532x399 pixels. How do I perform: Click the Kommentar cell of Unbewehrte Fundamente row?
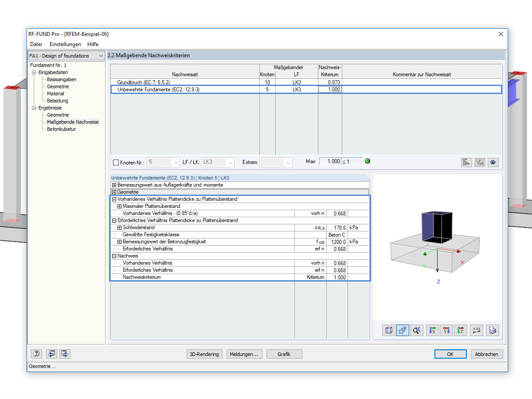(422, 90)
